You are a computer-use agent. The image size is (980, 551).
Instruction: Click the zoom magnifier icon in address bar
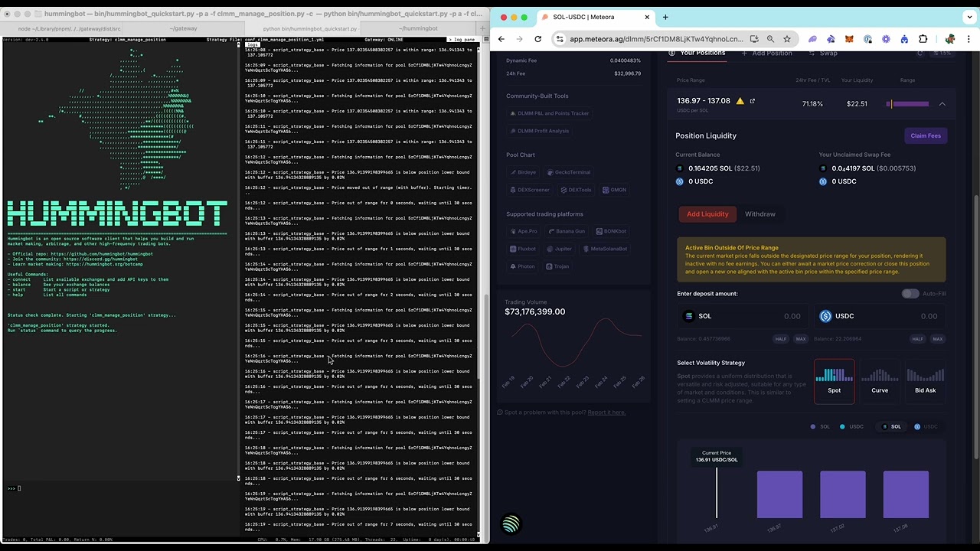[x=770, y=39]
